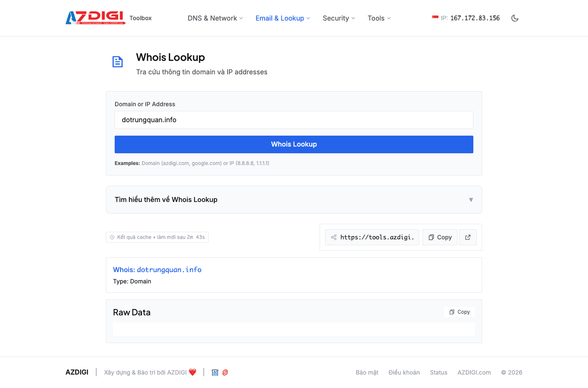Click the clock icon in the cache badge

[x=112, y=237]
